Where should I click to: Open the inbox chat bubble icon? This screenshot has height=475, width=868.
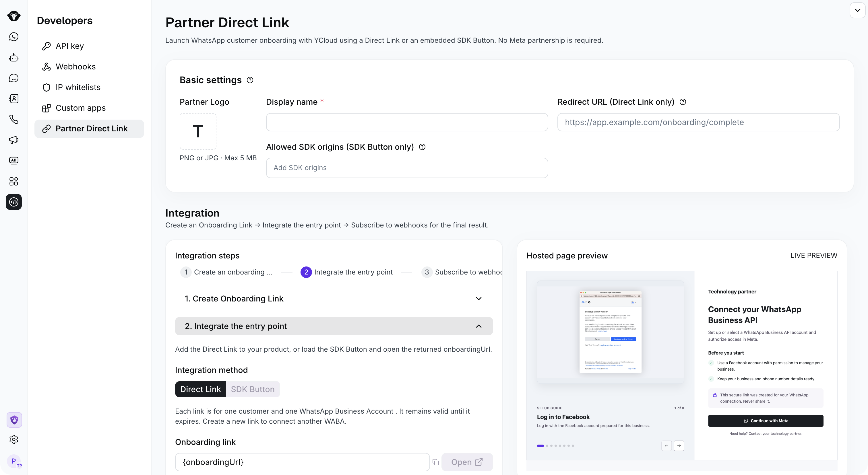[x=13, y=78]
